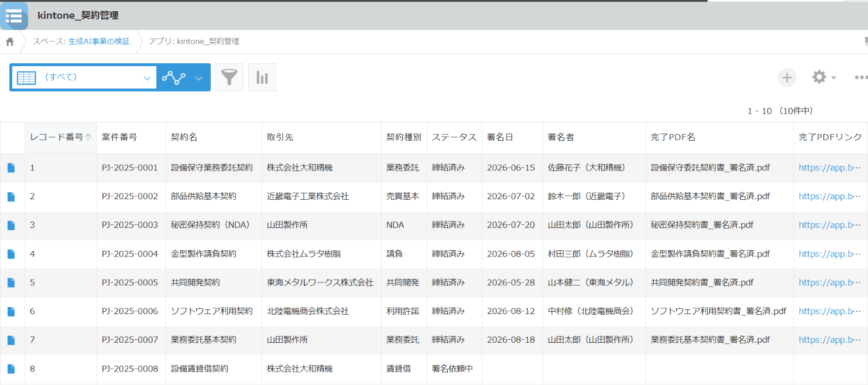Click signing date 2026-08-12
Image resolution: width=868 pixels, height=385 pixels.
point(511,311)
